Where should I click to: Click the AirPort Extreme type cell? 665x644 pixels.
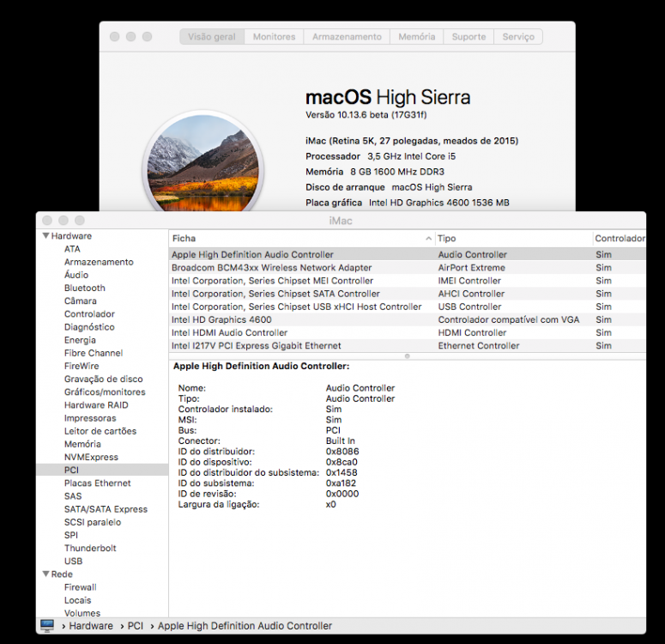coord(472,267)
